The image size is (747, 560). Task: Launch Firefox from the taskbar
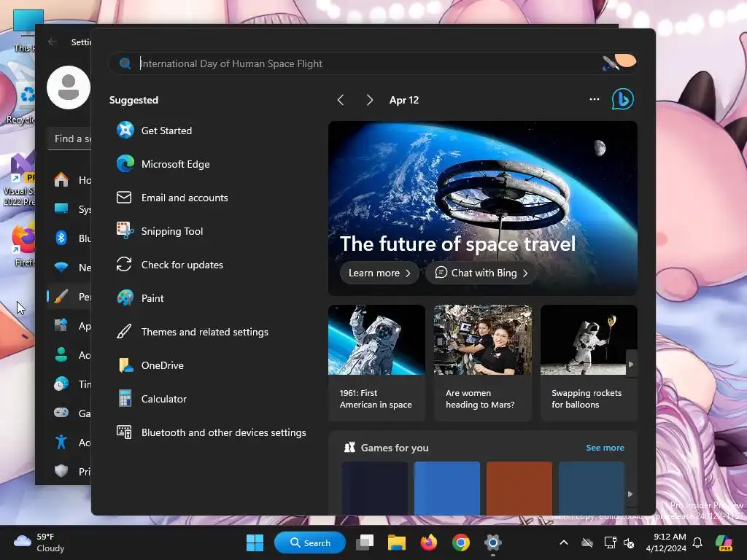point(429,542)
